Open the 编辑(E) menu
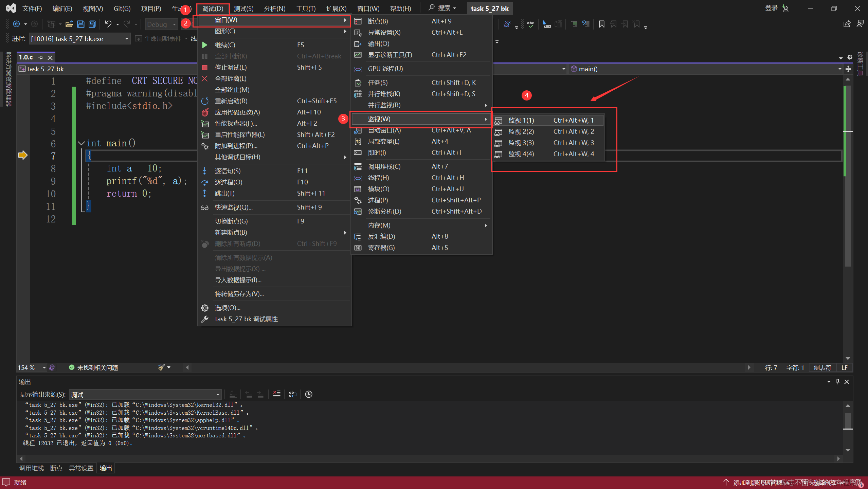 pos(62,8)
